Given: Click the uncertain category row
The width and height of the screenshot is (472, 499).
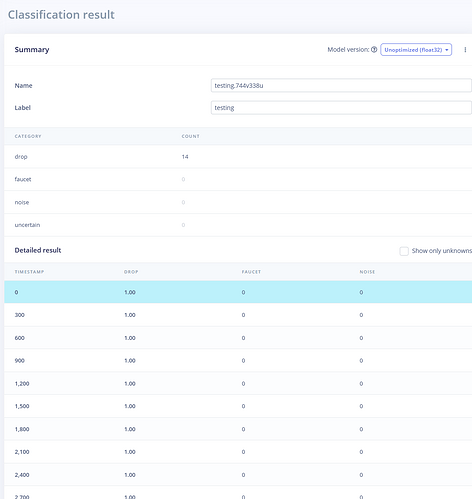Looking at the screenshot, I should tap(238, 225).
